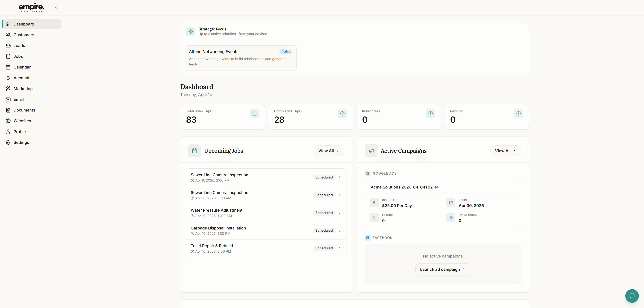Open the Customers page
644x308 pixels.
[x=31, y=35]
